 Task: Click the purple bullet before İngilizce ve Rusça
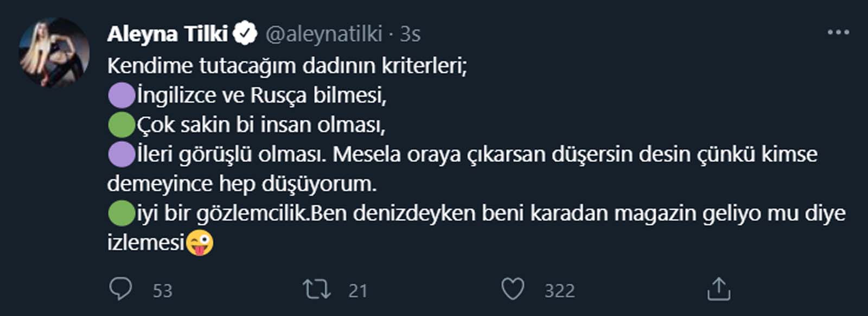tap(122, 95)
